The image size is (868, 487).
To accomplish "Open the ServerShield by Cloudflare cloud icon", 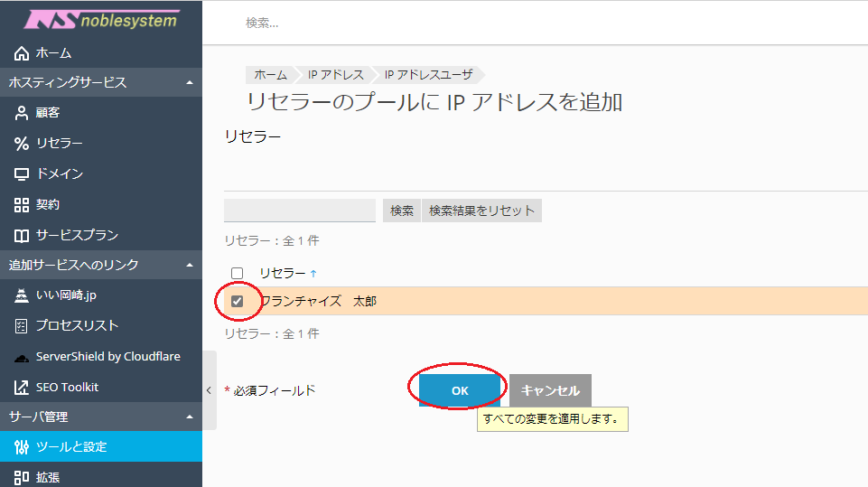I will [22, 357].
